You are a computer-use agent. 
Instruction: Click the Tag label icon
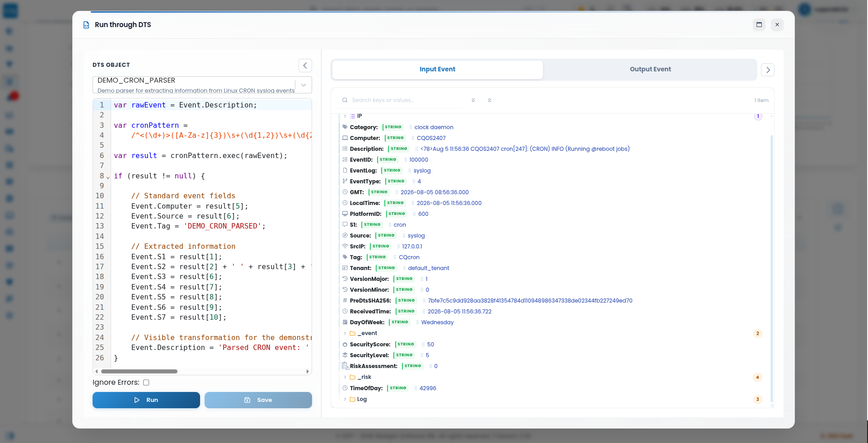[345, 257]
